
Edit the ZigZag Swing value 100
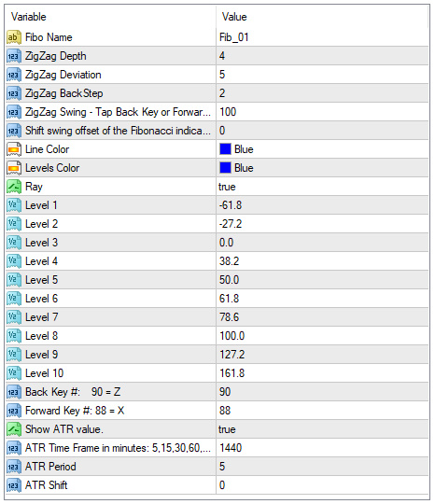click(x=228, y=112)
